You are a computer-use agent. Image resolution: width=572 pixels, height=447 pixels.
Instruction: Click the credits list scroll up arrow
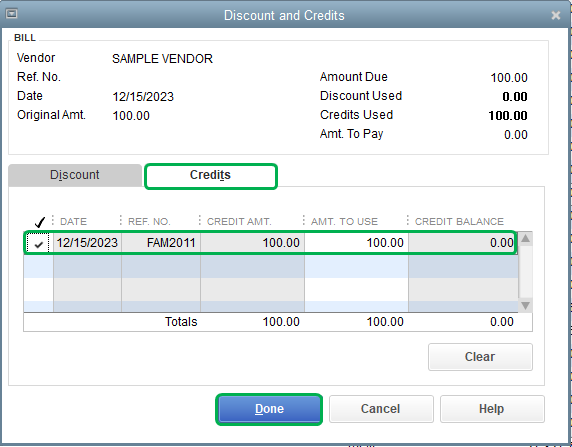(x=525, y=239)
